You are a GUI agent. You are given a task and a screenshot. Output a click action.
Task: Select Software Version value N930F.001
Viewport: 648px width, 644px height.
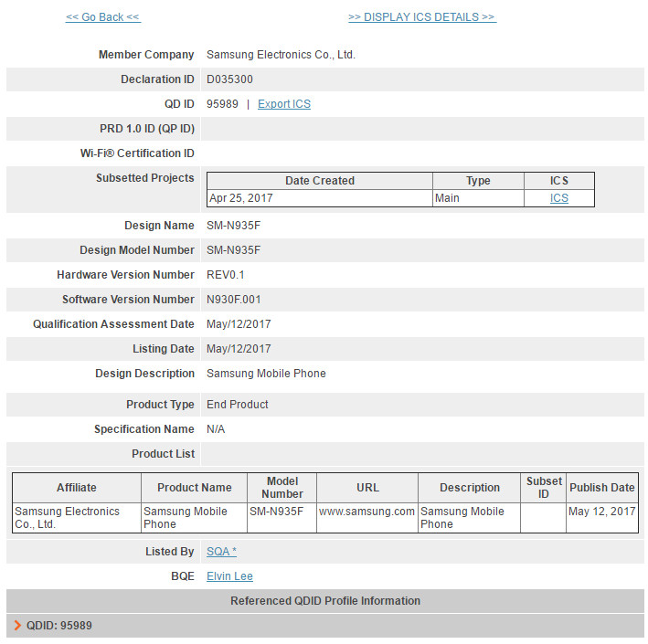pyautogui.click(x=234, y=300)
